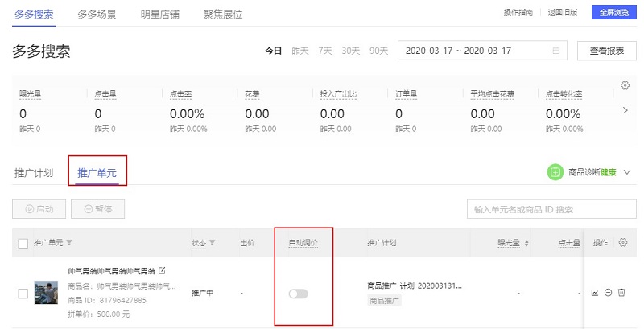This screenshot has height=329, width=644.
Task: Filter by 推广单元 funnel icon
Action: click(x=69, y=242)
